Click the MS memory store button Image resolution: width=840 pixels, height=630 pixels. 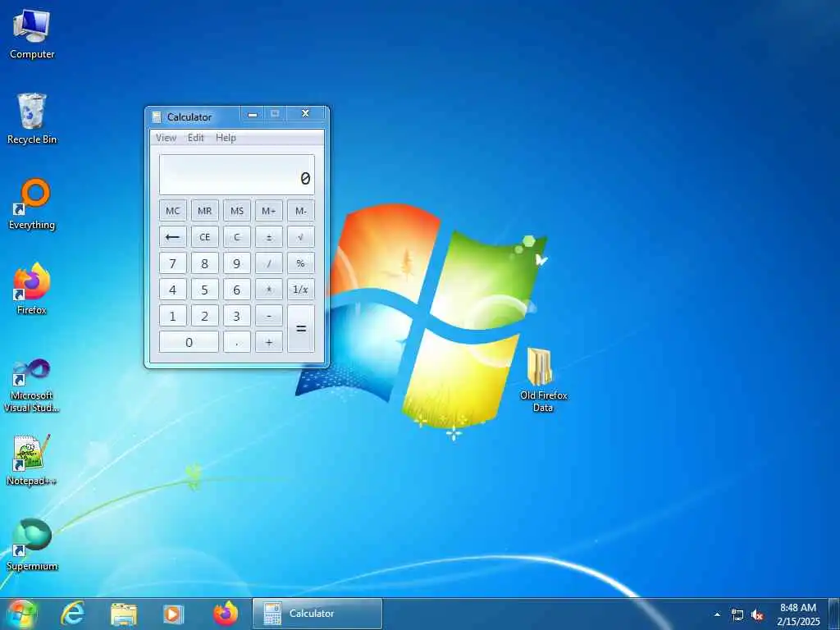click(x=237, y=211)
